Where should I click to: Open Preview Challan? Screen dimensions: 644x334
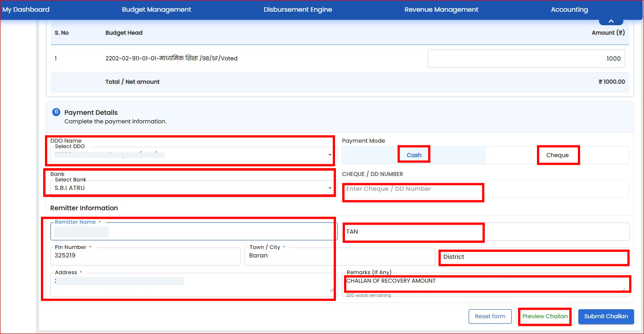(545, 316)
